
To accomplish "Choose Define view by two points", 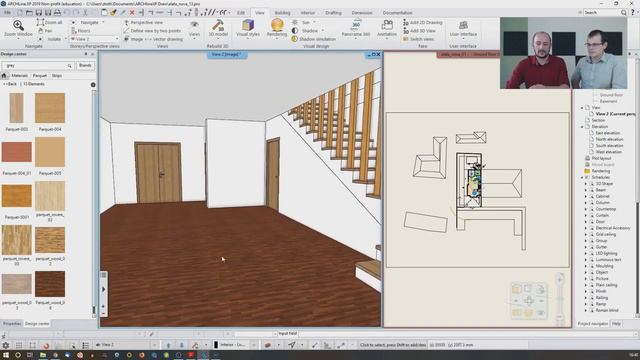I will pyautogui.click(x=152, y=31).
